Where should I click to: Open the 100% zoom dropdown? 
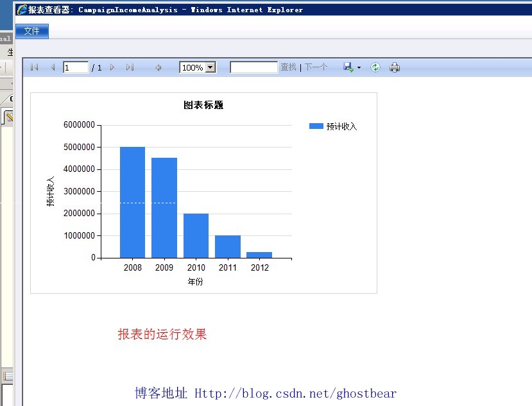210,67
